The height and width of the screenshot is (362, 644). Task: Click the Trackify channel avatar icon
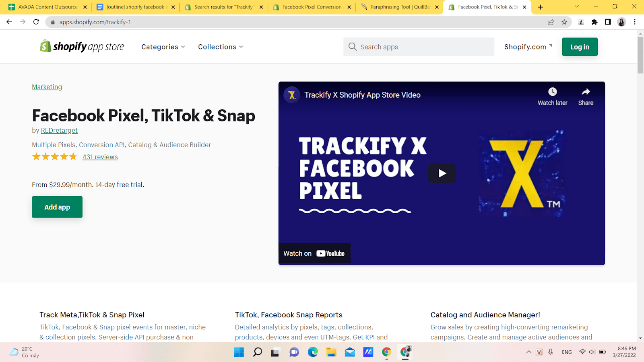tap(292, 95)
